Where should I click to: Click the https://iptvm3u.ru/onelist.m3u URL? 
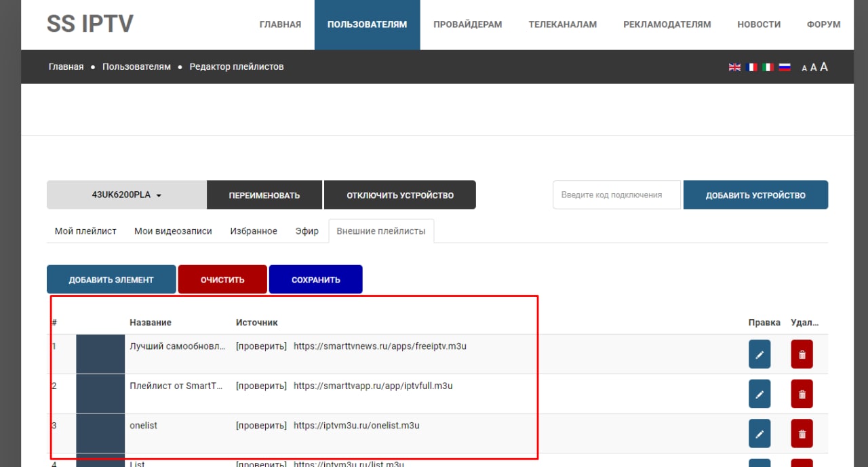click(357, 426)
